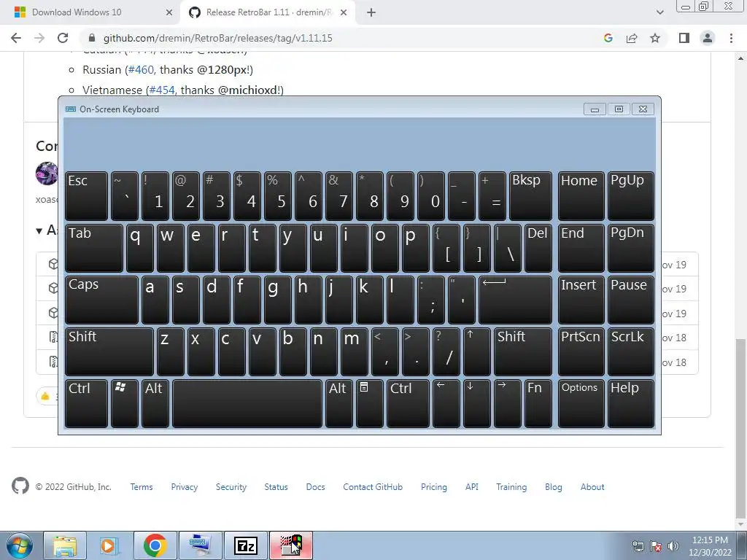This screenshot has width=747, height=560.
Task: Click the taskbar clock showing 12:15 PM
Action: pos(710,546)
